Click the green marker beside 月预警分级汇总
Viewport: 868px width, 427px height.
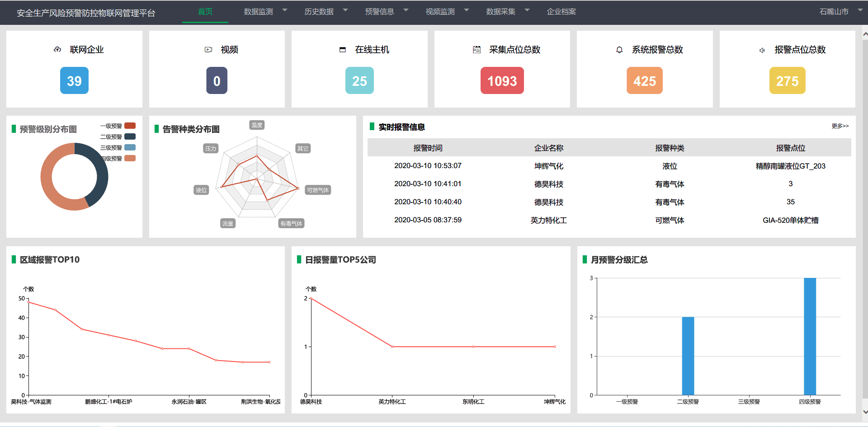pos(585,260)
